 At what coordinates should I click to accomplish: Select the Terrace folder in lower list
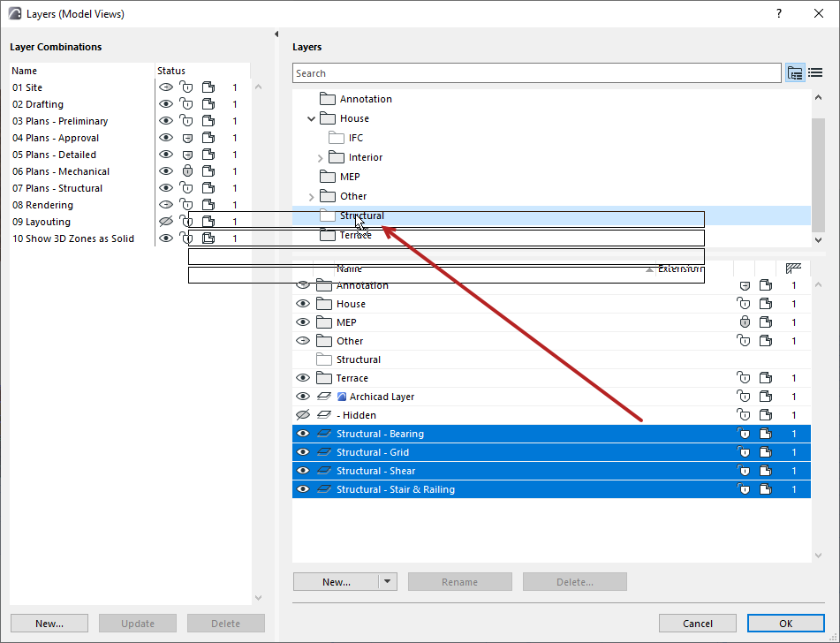[352, 378]
